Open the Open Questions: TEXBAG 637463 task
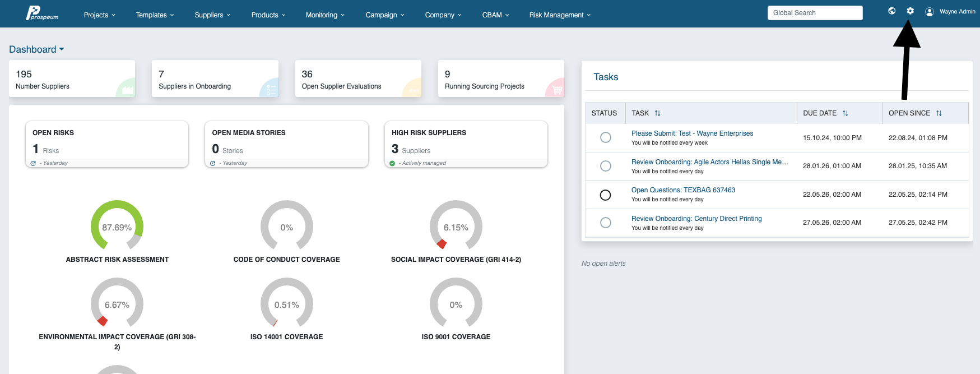Viewport: 980px width, 374px height. pyautogui.click(x=683, y=190)
